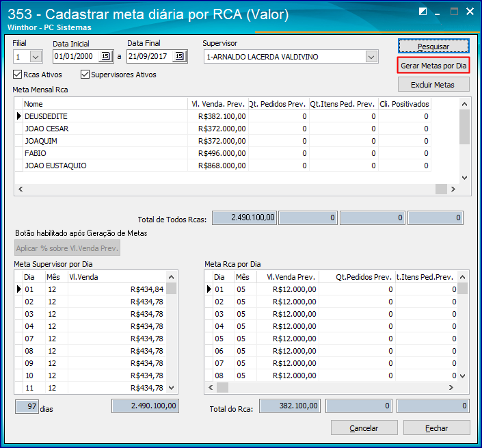482x448 pixels.
Task: Select day 07 row in Meta Supervisor grid
Action: [91, 339]
